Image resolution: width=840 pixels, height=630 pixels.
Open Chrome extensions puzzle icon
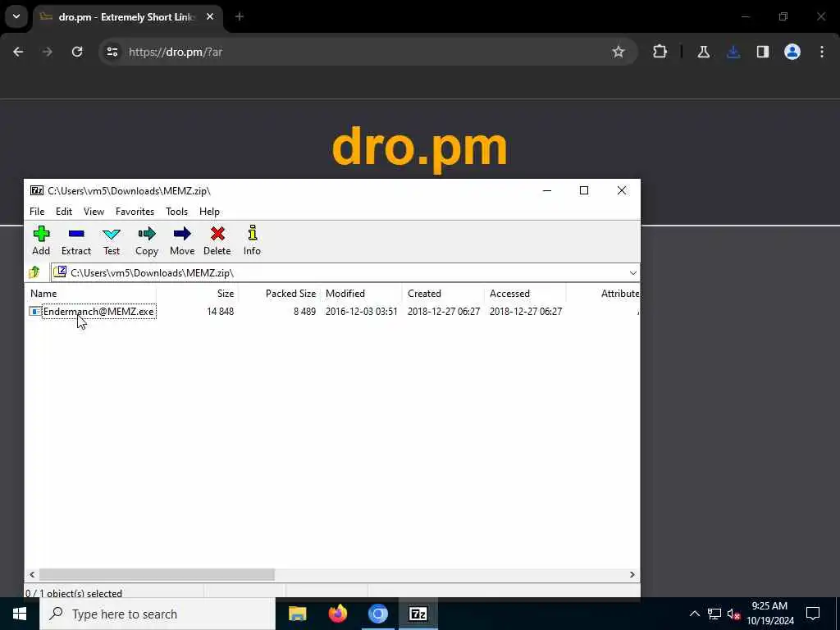point(660,52)
